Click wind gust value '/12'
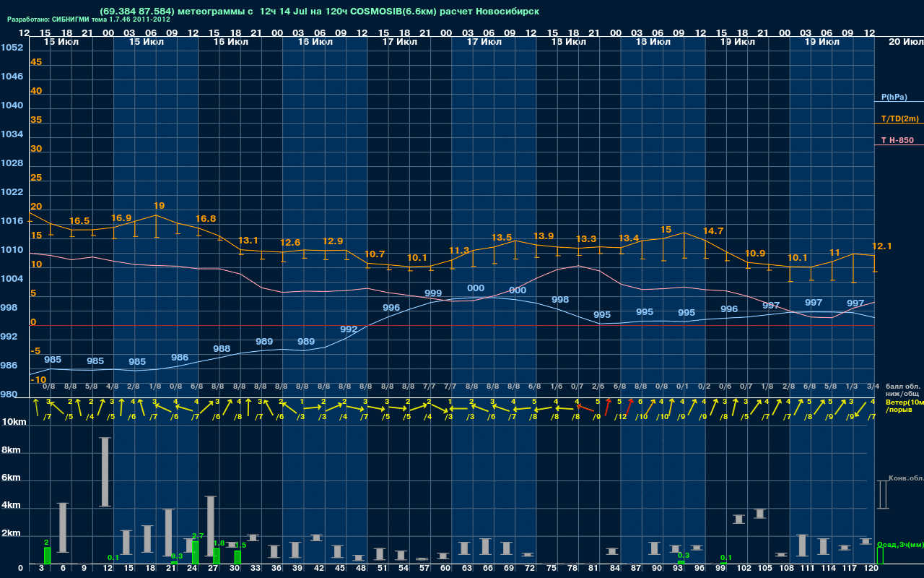Screen dimensions: 924x578 click(x=620, y=416)
